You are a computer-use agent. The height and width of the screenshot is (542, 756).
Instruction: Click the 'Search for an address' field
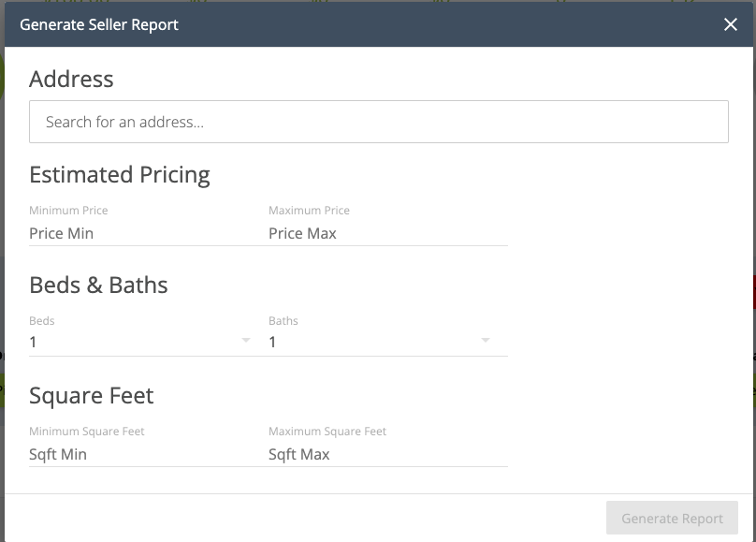tap(378, 122)
